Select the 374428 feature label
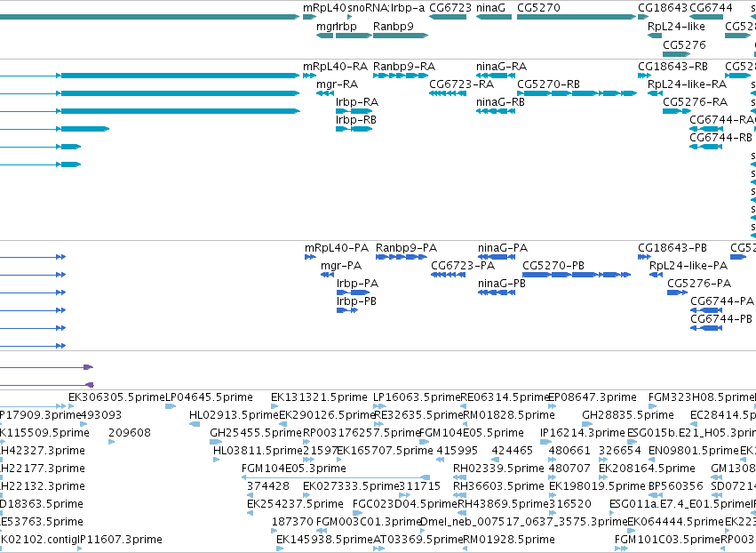The height and width of the screenshot is (553, 756). 268,486
